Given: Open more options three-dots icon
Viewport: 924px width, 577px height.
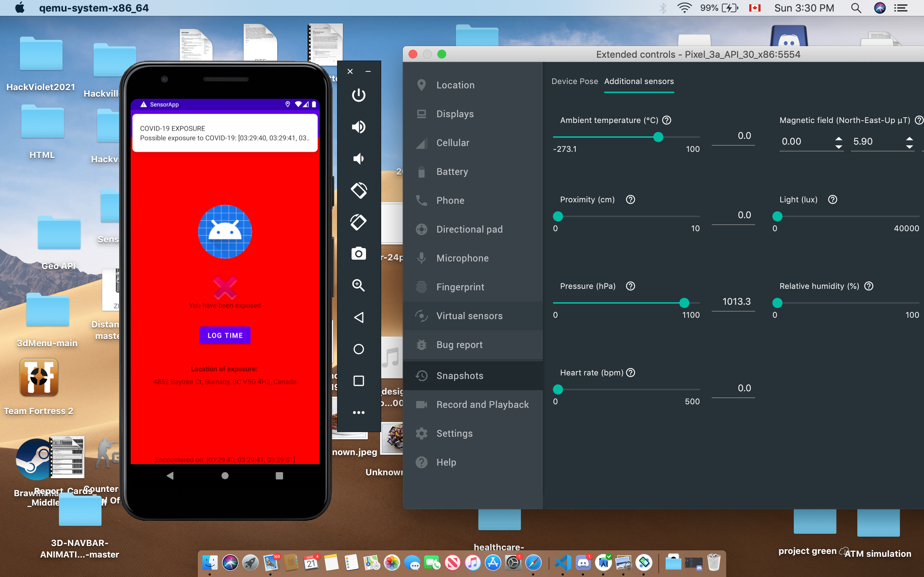Looking at the screenshot, I should coord(358,412).
